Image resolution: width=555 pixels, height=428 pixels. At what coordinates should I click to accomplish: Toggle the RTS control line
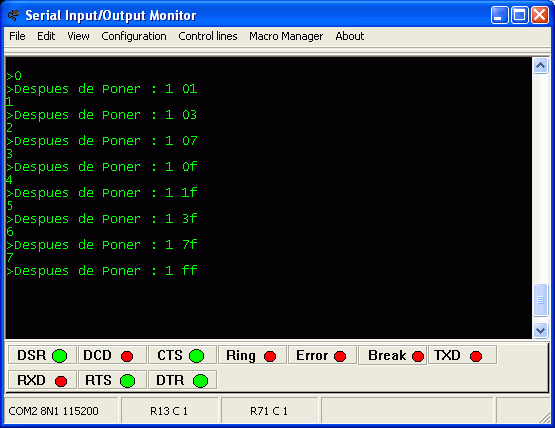pyautogui.click(x=112, y=380)
